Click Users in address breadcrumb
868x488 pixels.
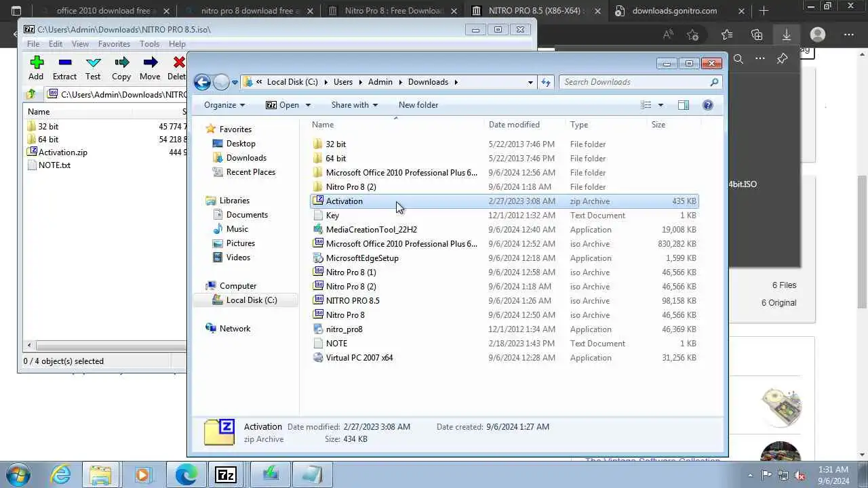click(343, 82)
